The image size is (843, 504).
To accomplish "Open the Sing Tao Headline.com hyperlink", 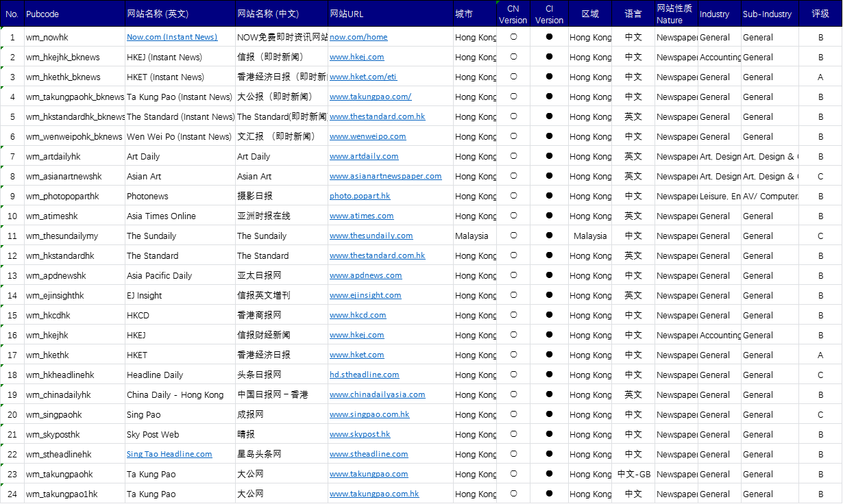I will tap(169, 454).
